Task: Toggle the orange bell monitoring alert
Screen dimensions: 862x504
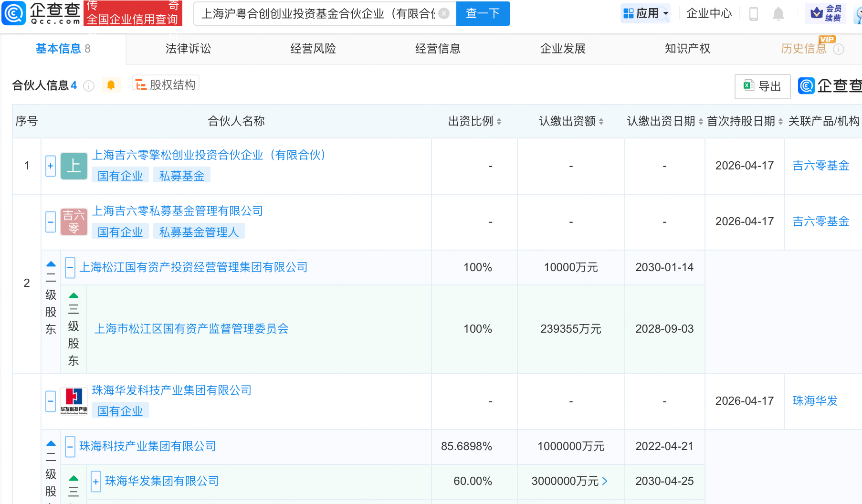Action: (111, 85)
